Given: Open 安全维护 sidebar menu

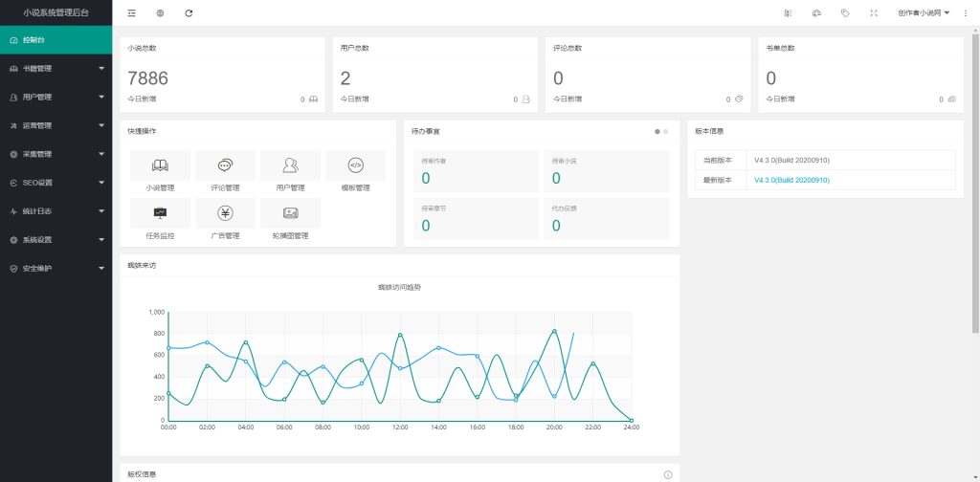Looking at the screenshot, I should click(56, 269).
